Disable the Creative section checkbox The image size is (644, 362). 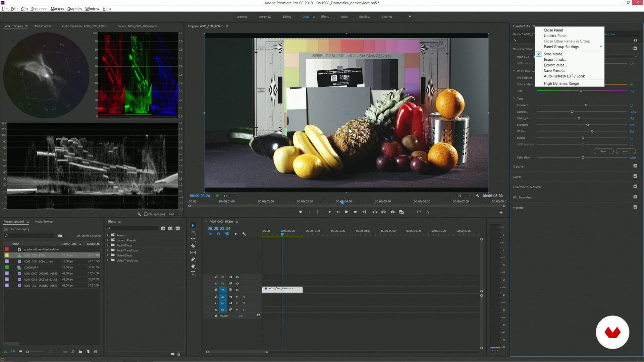tap(635, 166)
